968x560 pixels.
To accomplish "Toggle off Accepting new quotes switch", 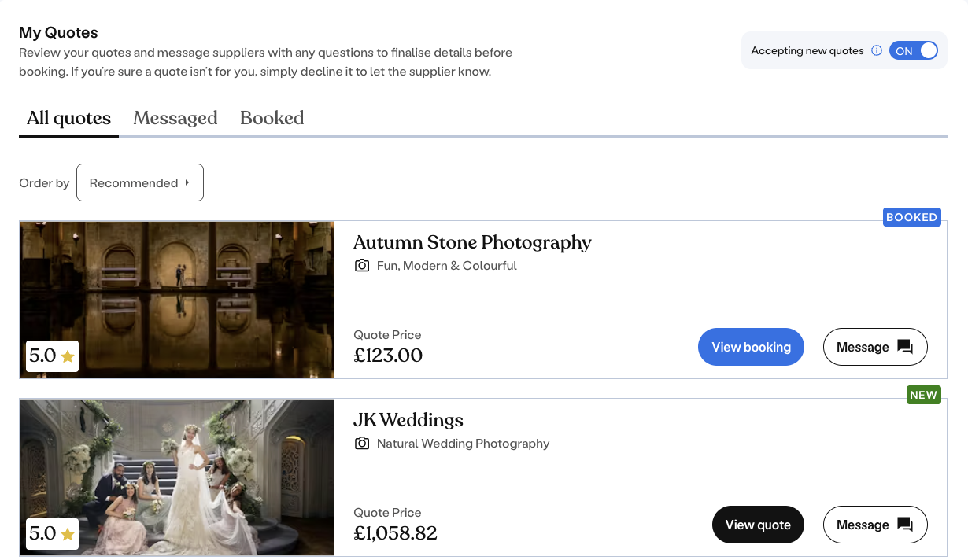I will click(x=914, y=51).
